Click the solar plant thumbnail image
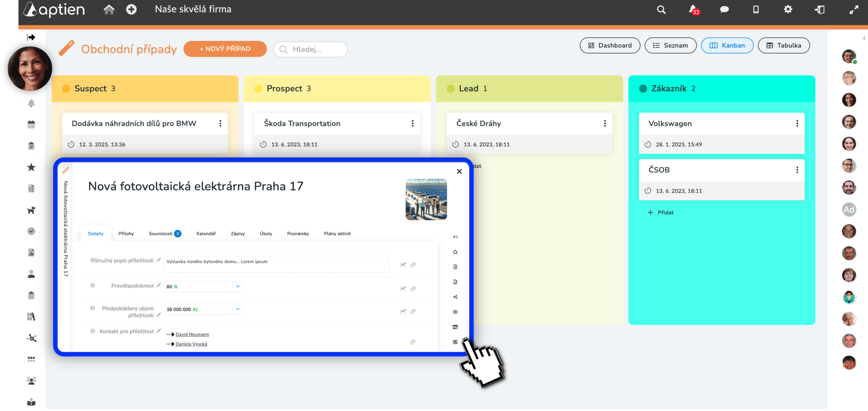The image size is (868, 411). (x=426, y=199)
